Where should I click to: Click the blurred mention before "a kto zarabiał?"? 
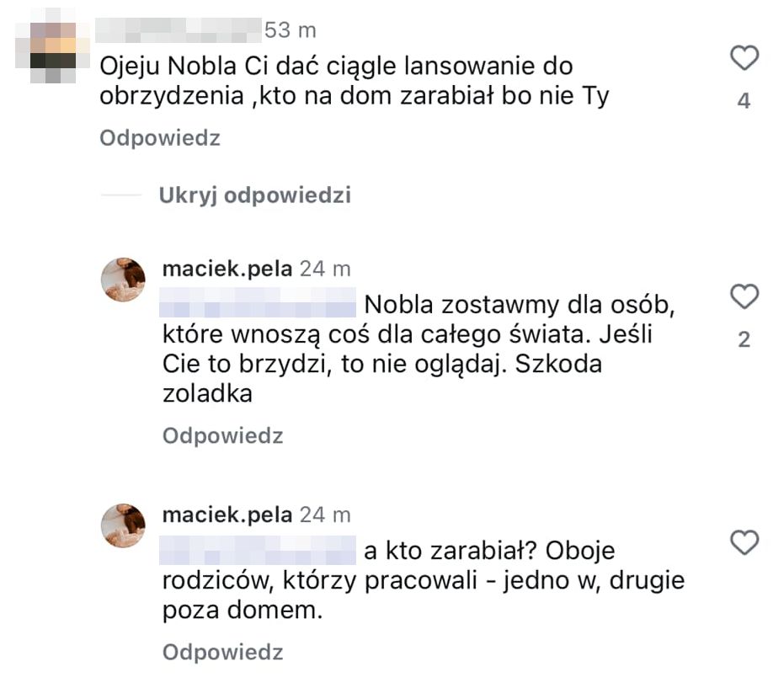click(x=258, y=551)
